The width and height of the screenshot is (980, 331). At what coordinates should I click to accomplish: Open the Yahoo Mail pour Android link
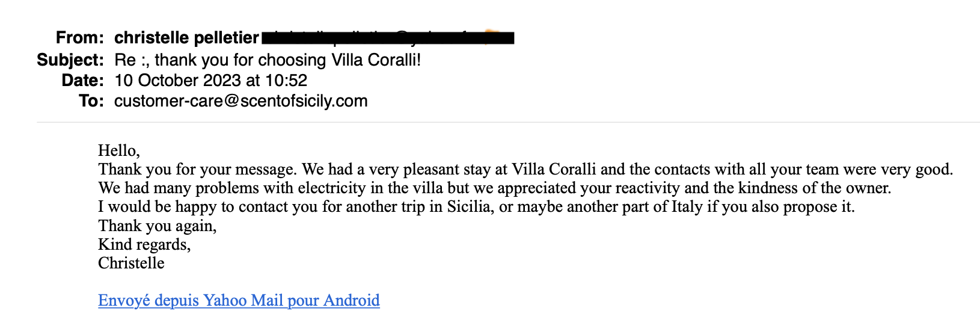point(239,300)
